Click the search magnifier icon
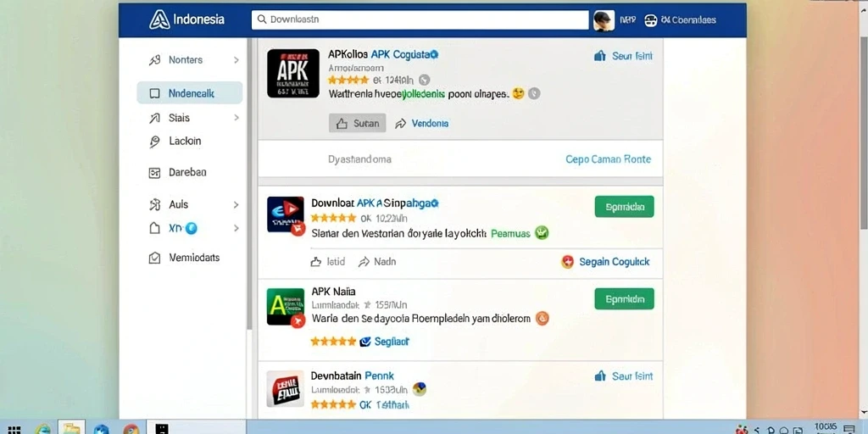The image size is (868, 434). [x=263, y=20]
